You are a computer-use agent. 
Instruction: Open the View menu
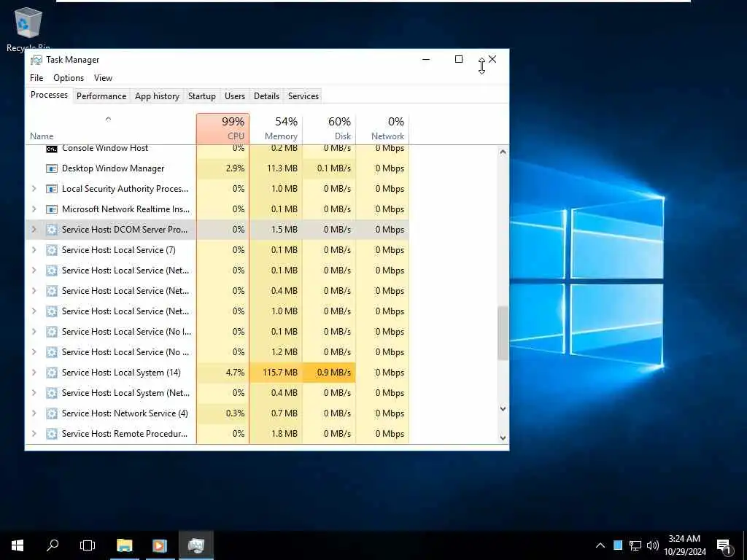click(103, 78)
